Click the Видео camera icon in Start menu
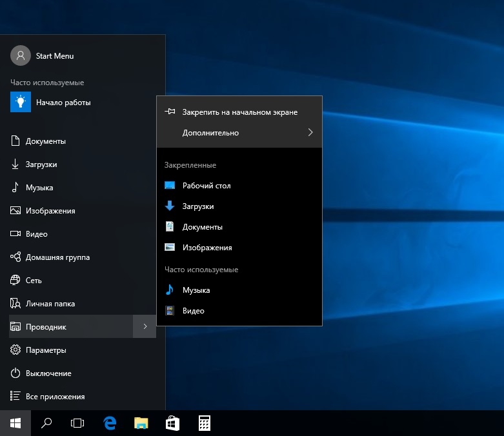This screenshot has width=504, height=436. pos(15,233)
